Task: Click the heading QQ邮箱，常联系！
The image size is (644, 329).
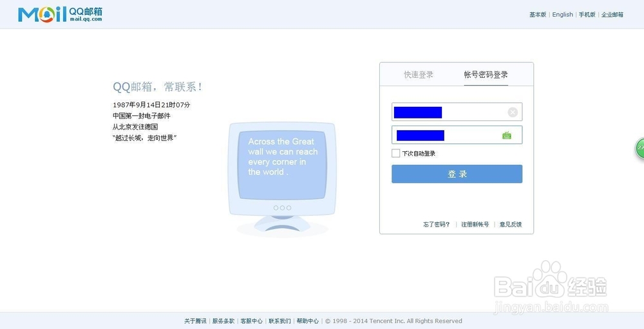Action: [x=158, y=87]
